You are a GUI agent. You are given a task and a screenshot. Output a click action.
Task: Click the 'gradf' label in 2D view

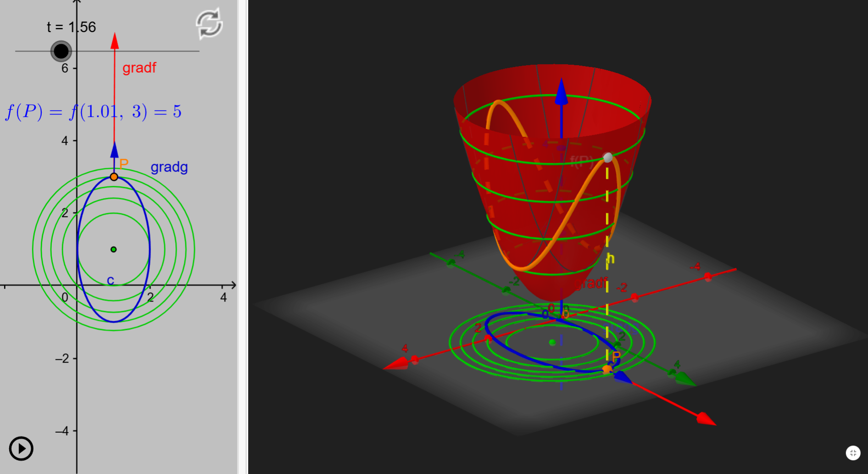(x=139, y=68)
